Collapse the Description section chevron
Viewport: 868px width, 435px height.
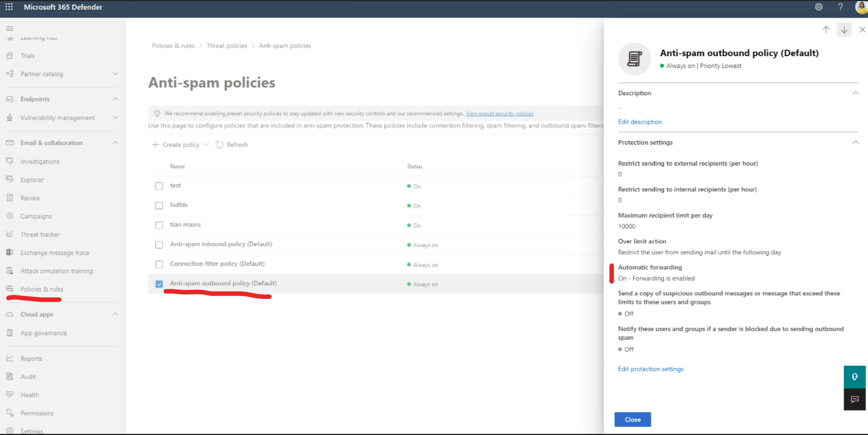856,93
